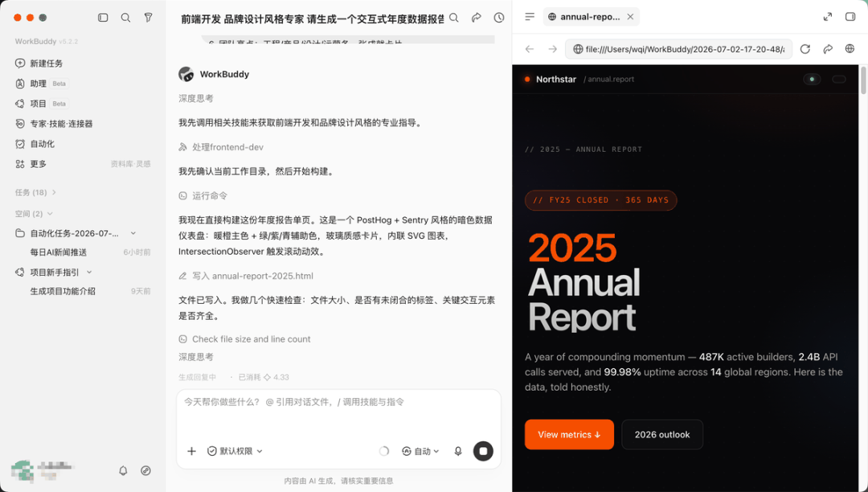Stop generating the response
This screenshot has height=492, width=868.
point(483,451)
